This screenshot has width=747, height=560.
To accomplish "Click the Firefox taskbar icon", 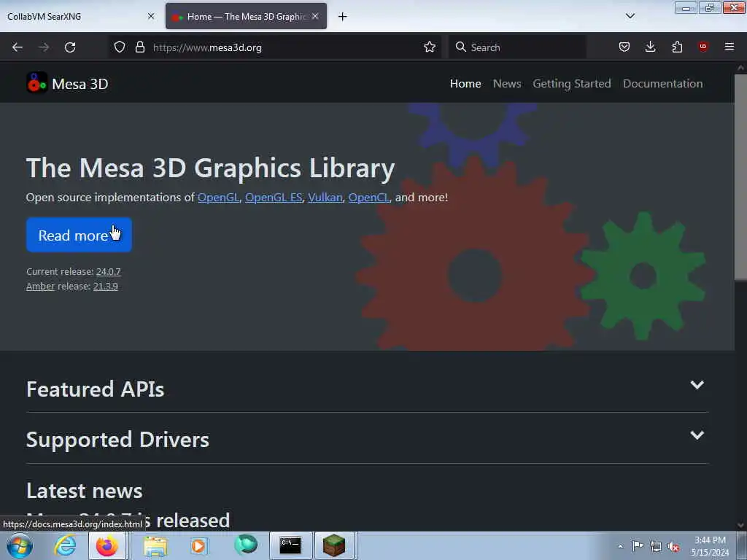I will click(x=107, y=545).
